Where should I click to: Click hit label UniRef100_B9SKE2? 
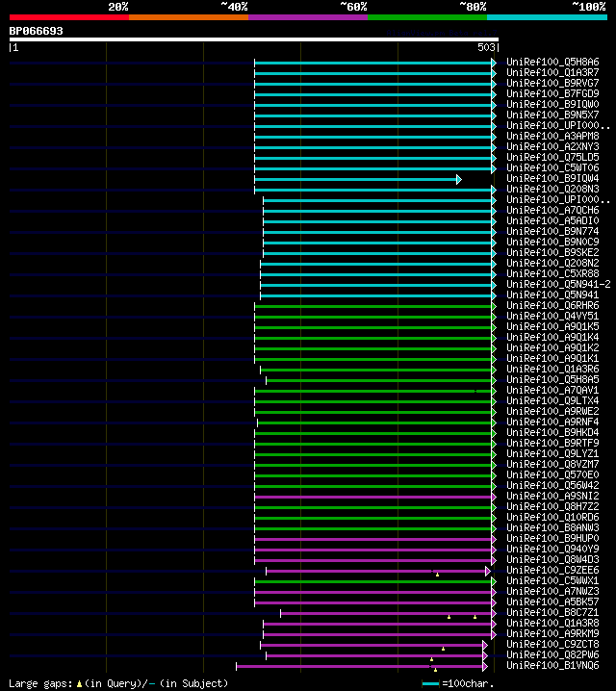point(552,252)
